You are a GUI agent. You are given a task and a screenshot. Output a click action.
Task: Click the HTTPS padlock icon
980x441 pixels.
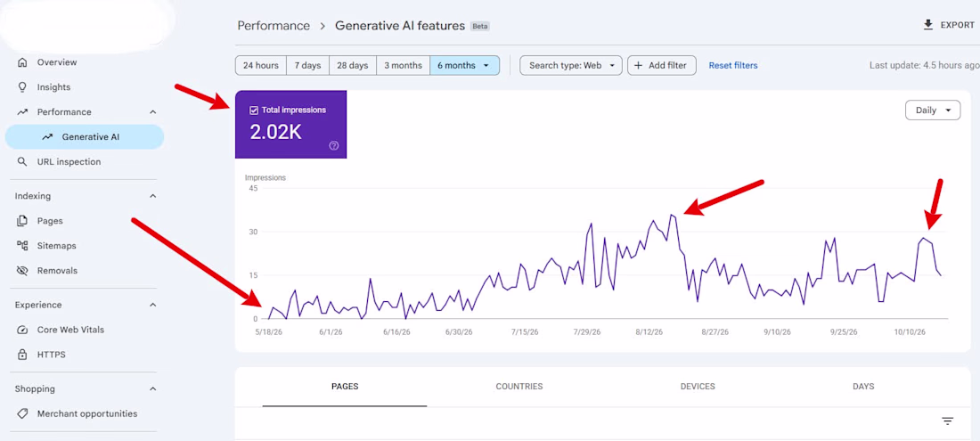click(22, 355)
